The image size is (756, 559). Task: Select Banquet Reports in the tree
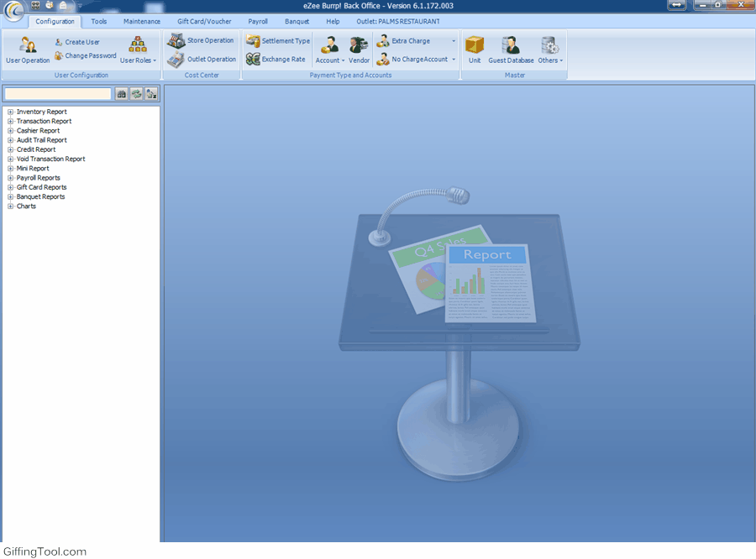[40, 196]
